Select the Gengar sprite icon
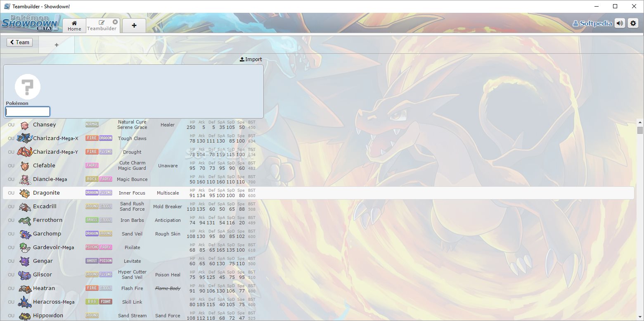The width and height of the screenshot is (644, 321). [x=25, y=261]
